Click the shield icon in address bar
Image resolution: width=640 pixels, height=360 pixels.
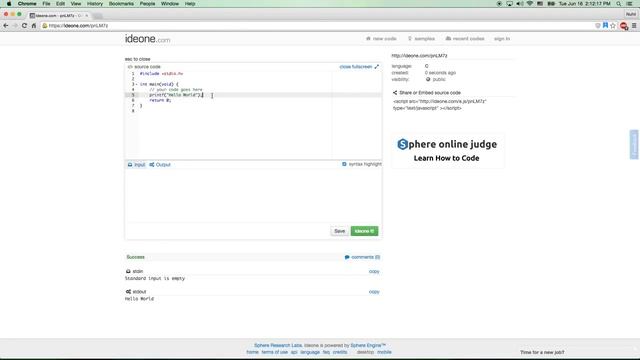[x=598, y=26]
